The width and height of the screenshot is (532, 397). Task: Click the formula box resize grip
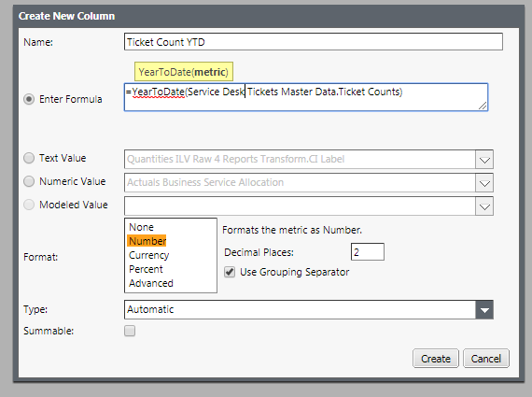(483, 106)
